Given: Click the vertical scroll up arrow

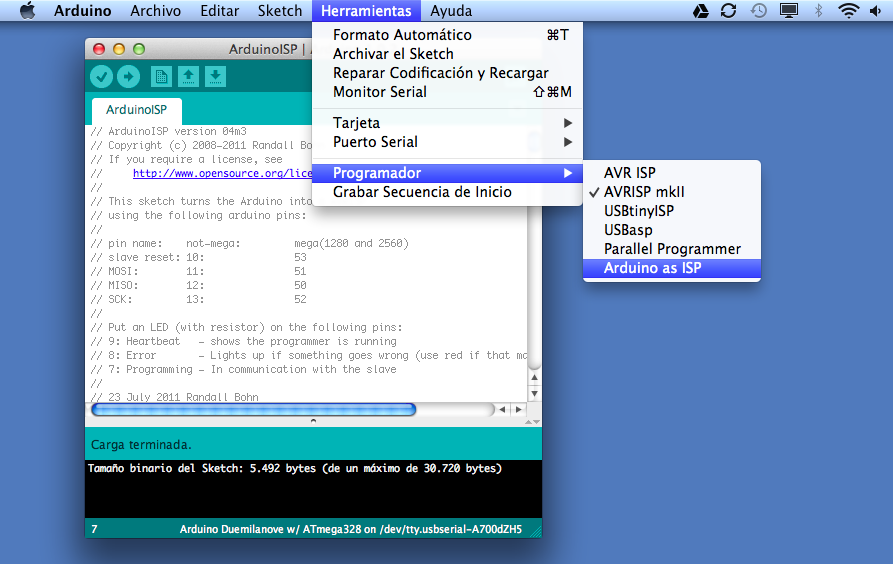Looking at the screenshot, I should (x=534, y=377).
